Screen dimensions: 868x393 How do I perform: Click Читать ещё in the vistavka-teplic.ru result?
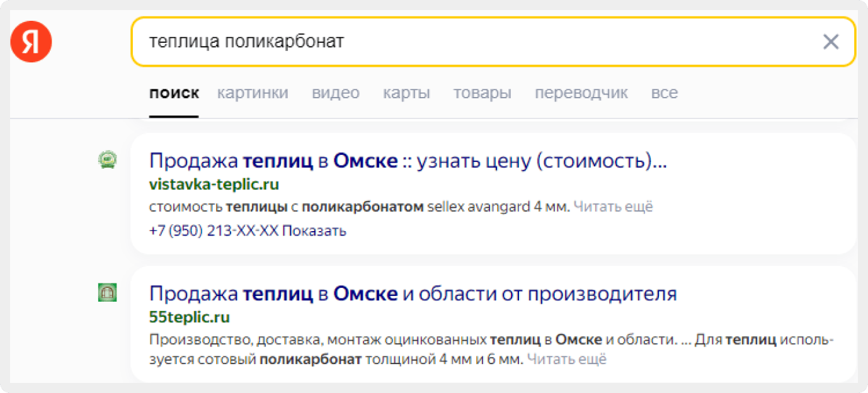[x=613, y=207]
